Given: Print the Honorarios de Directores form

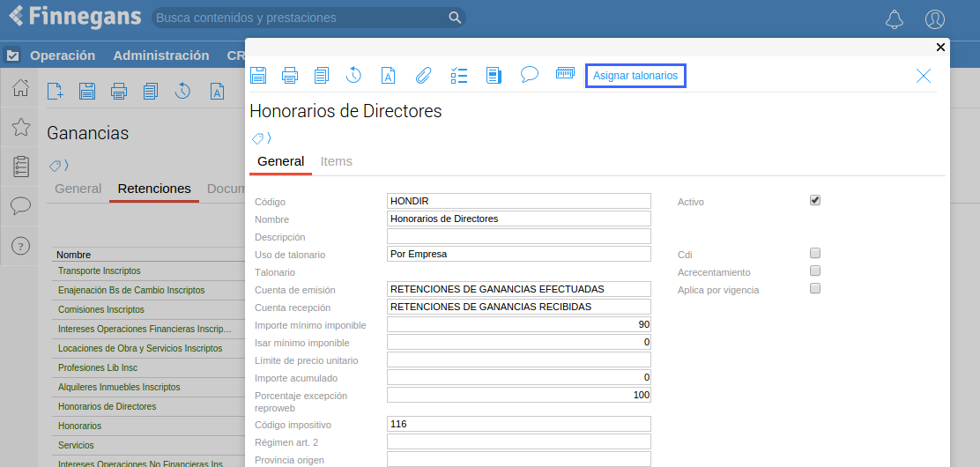Looking at the screenshot, I should (x=290, y=76).
